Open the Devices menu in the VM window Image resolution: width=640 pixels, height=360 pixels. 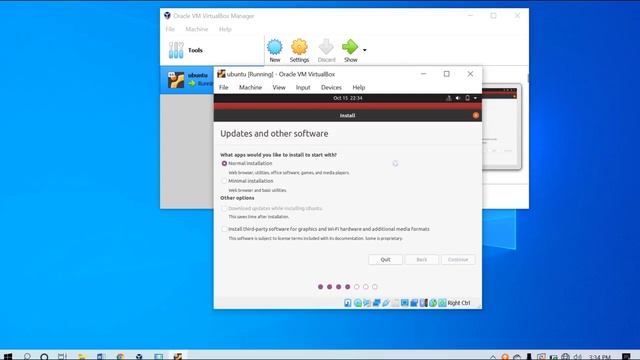(x=331, y=87)
